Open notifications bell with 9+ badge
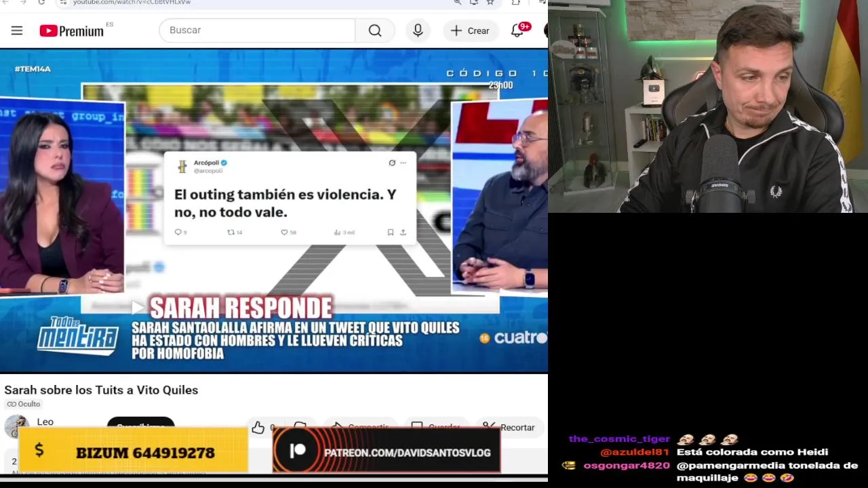The width and height of the screenshot is (868, 488). (x=518, y=30)
